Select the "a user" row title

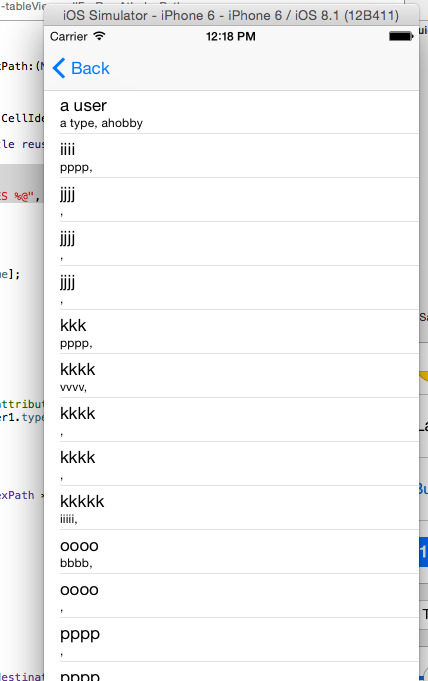pos(83,106)
